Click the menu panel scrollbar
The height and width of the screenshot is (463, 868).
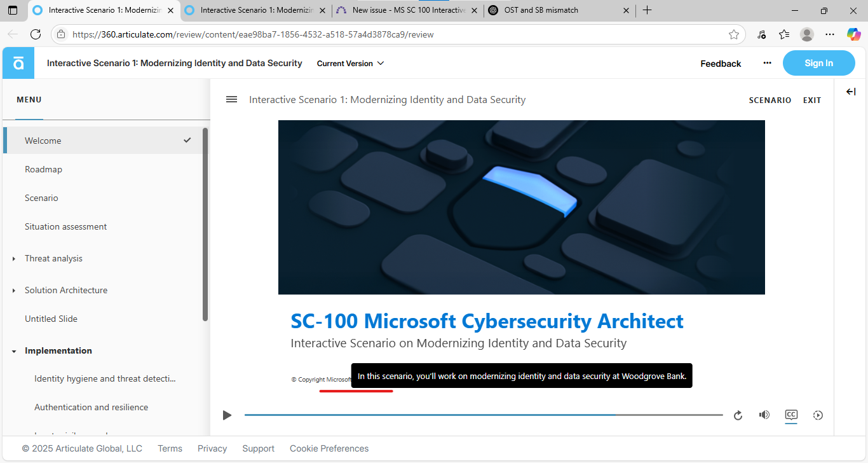point(205,225)
